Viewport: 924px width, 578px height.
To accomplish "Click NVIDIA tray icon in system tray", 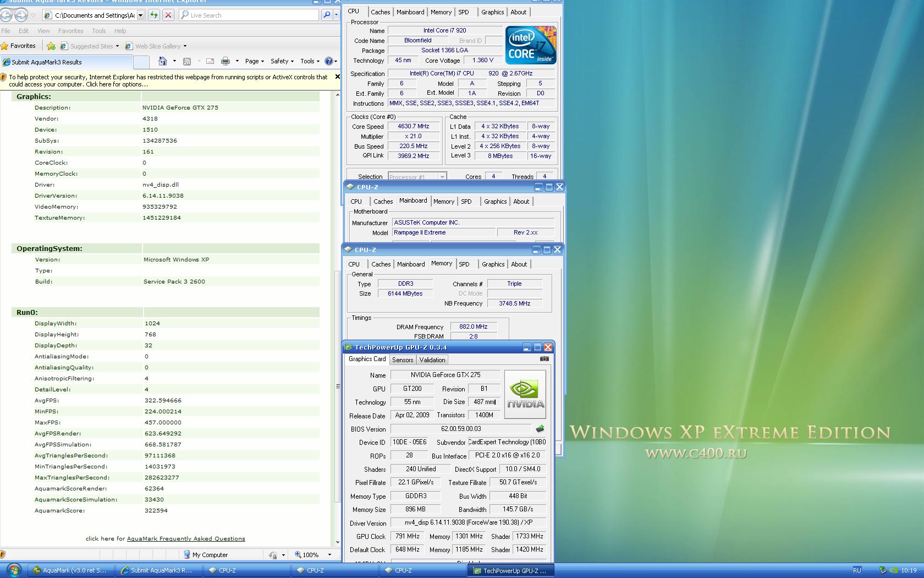I will coord(894,570).
